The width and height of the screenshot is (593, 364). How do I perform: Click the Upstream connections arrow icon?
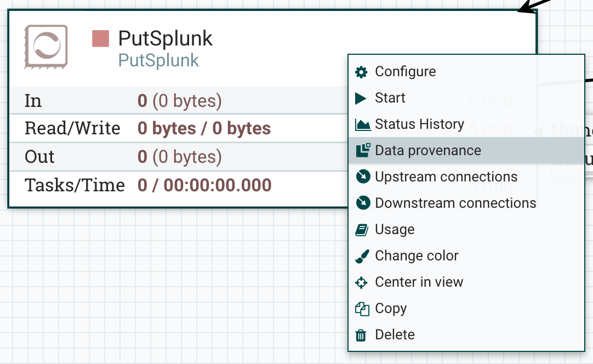coord(362,177)
